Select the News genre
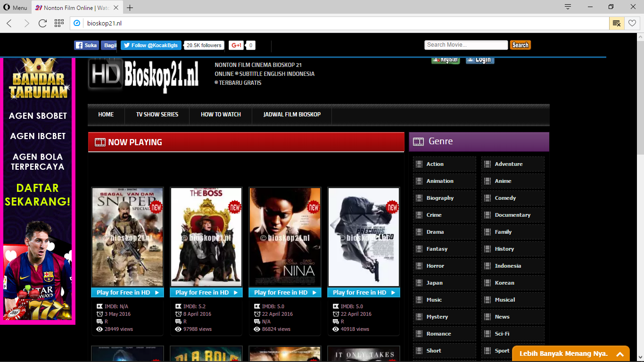Image resolution: width=644 pixels, height=362 pixels. click(513, 317)
